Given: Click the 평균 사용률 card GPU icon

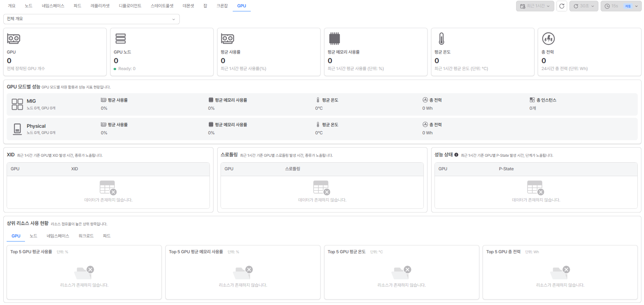Looking at the screenshot, I should (228, 39).
